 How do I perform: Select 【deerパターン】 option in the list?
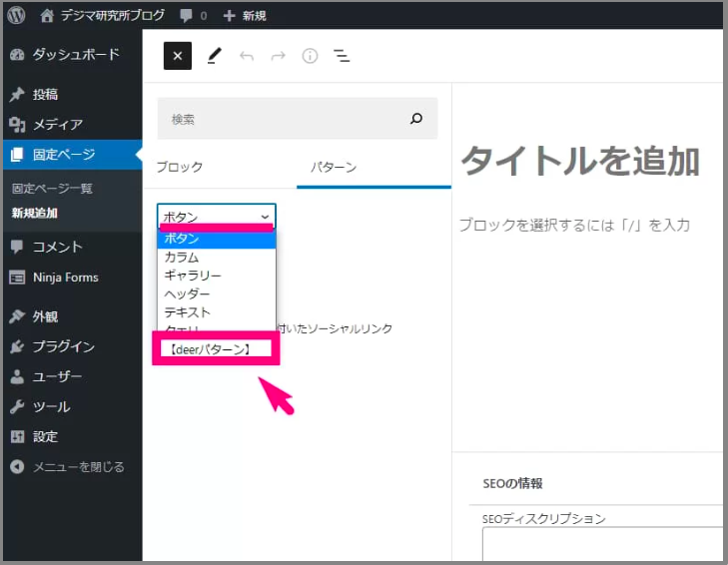pos(216,348)
